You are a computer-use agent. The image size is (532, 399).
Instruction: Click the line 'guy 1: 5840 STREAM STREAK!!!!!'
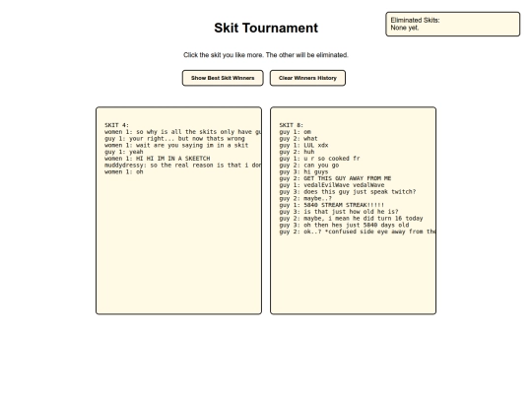click(332, 205)
